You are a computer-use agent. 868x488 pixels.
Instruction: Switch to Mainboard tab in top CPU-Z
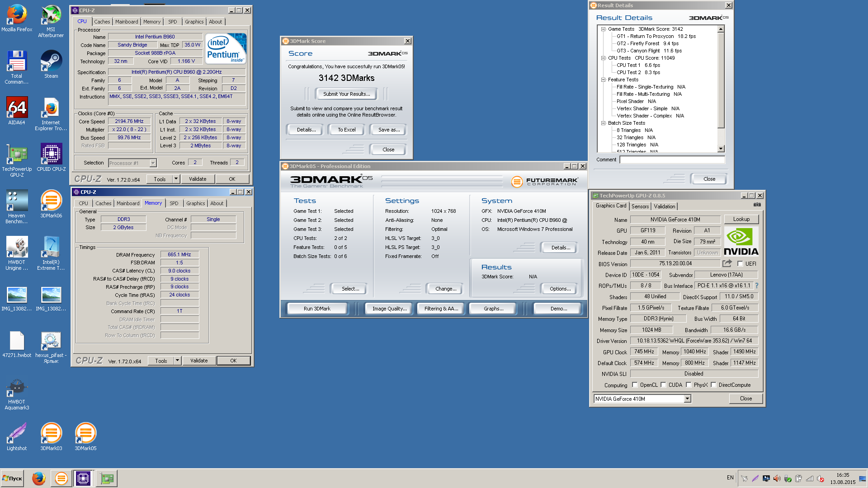(x=127, y=22)
